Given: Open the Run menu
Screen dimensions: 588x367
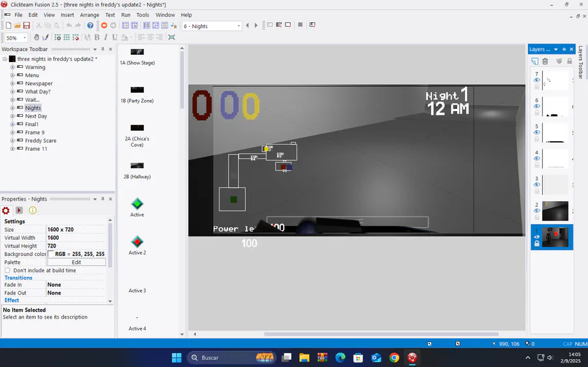Looking at the screenshot, I should tap(125, 15).
